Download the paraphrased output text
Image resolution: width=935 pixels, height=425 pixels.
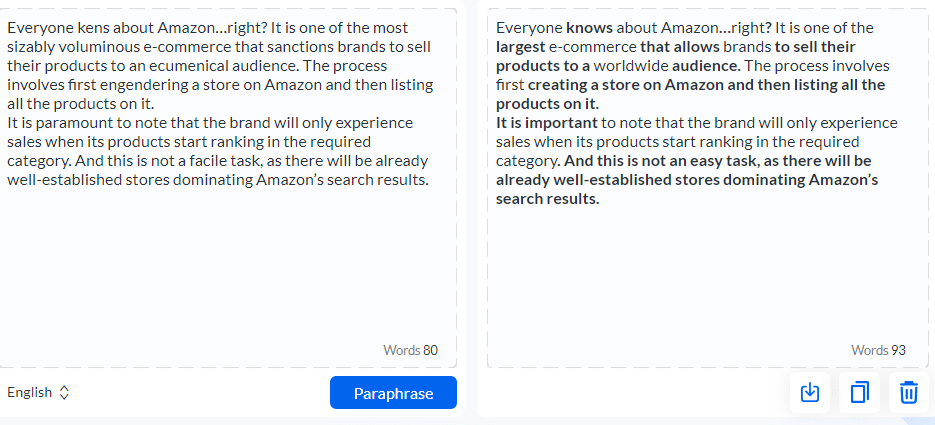pos(810,392)
